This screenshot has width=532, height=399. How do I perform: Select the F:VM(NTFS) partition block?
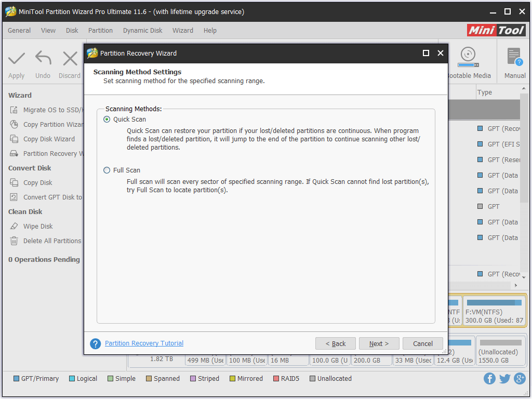pyautogui.click(x=495, y=311)
